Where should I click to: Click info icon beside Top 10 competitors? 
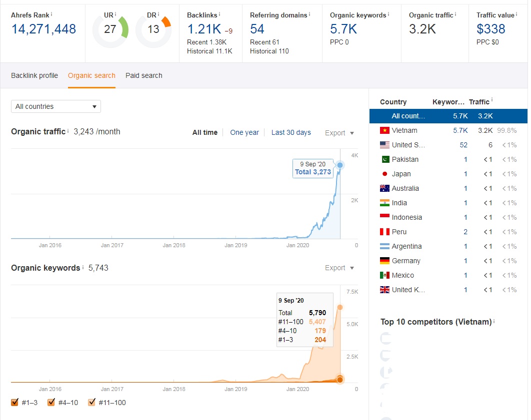pyautogui.click(x=494, y=321)
